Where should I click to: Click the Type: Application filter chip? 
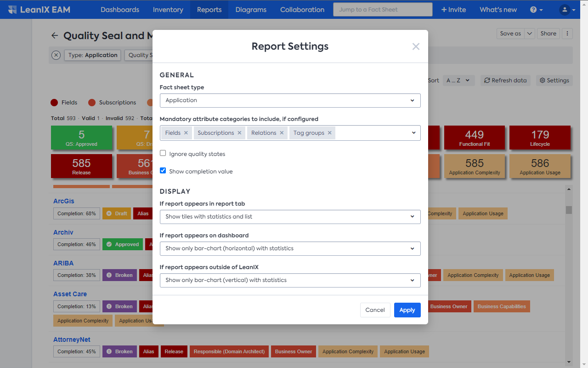[93, 55]
